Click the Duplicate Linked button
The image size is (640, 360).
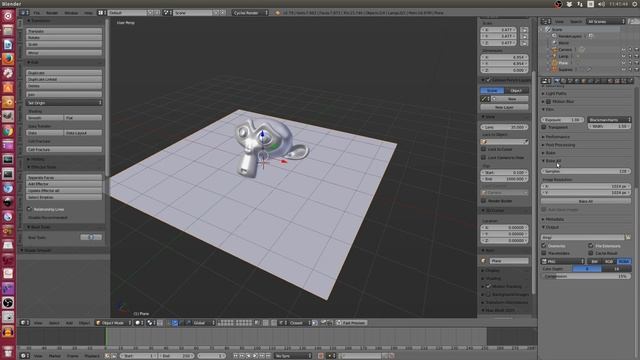[64, 79]
